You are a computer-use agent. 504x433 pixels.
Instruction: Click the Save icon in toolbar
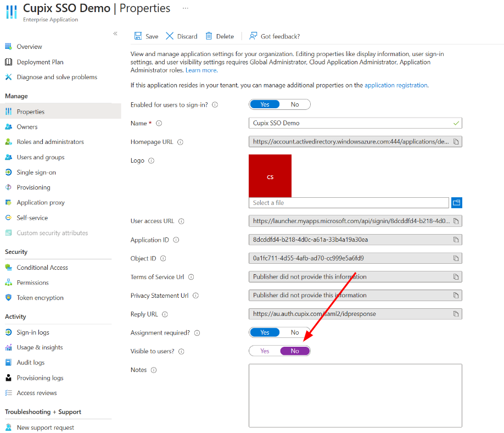[138, 36]
